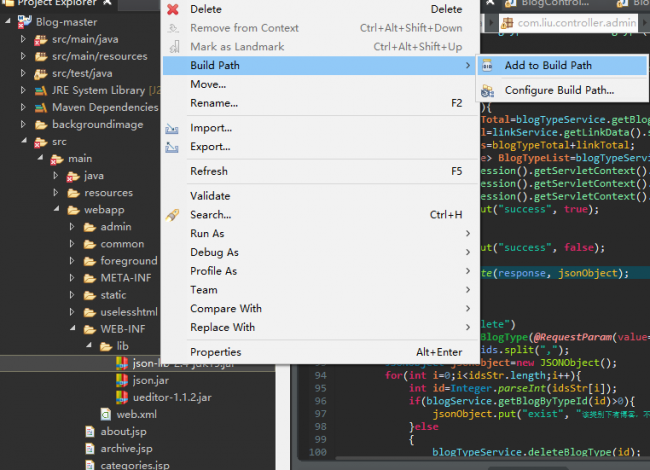Click the deleteBlogType(id) code line
Screen dimensions: 650x470
pos(536,452)
